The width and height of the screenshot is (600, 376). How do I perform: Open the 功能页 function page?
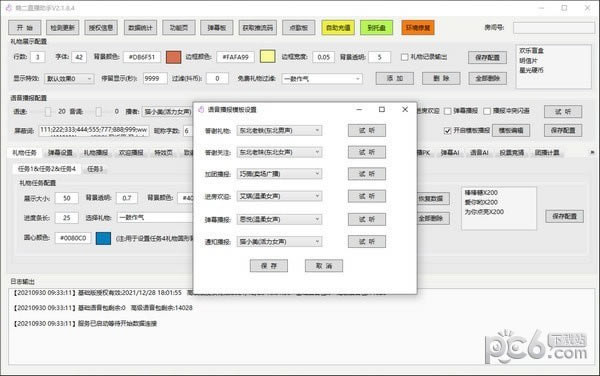pos(179,28)
